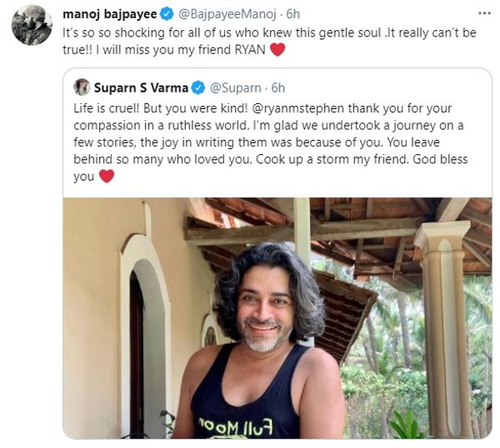Click manoj bajpayee's profile avatar

click(x=32, y=25)
